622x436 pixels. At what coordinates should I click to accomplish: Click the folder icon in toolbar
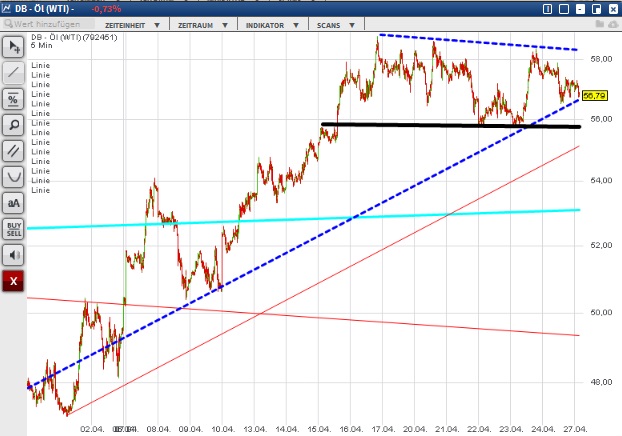tap(600, 24)
